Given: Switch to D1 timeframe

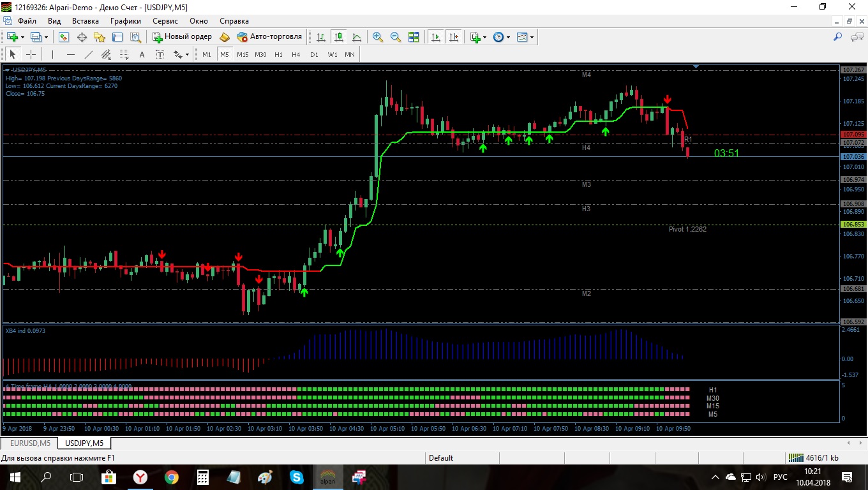Looking at the screenshot, I should coord(314,54).
